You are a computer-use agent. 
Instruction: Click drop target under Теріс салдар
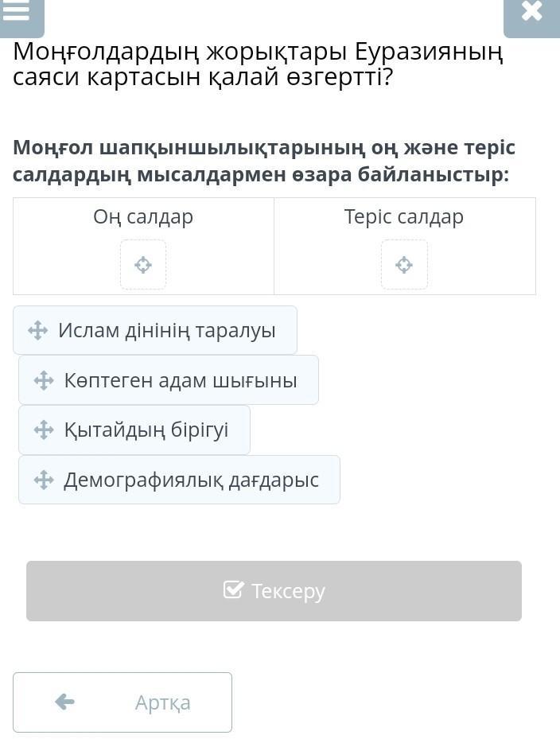(x=404, y=265)
